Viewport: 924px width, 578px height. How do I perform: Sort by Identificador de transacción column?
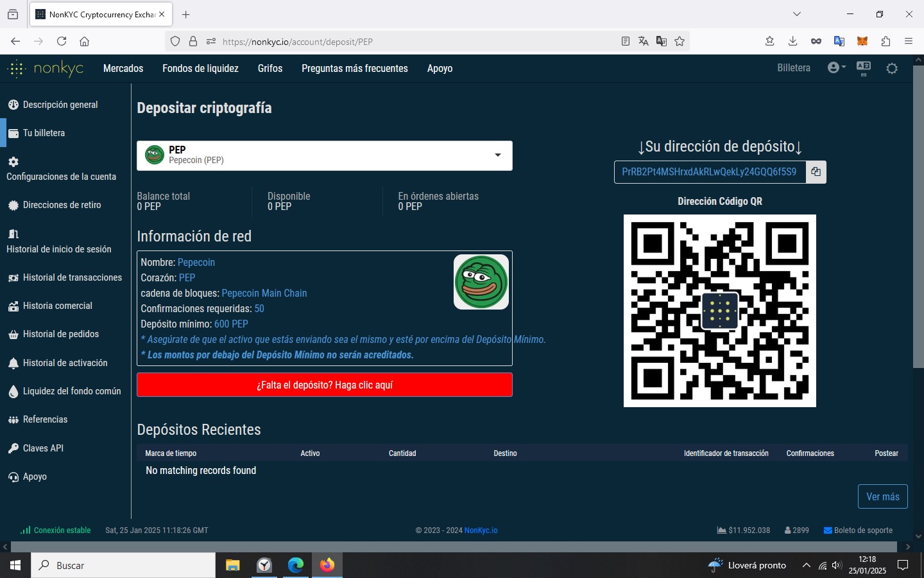[726, 453]
